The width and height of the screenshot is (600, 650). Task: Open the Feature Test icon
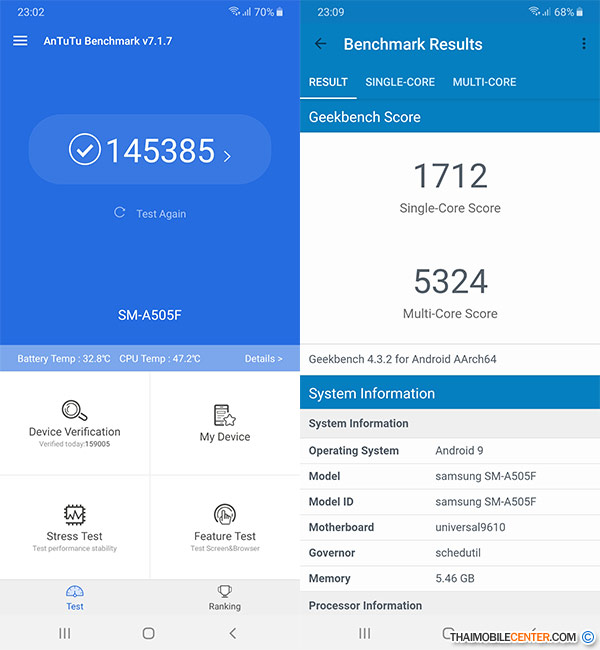pos(225,515)
